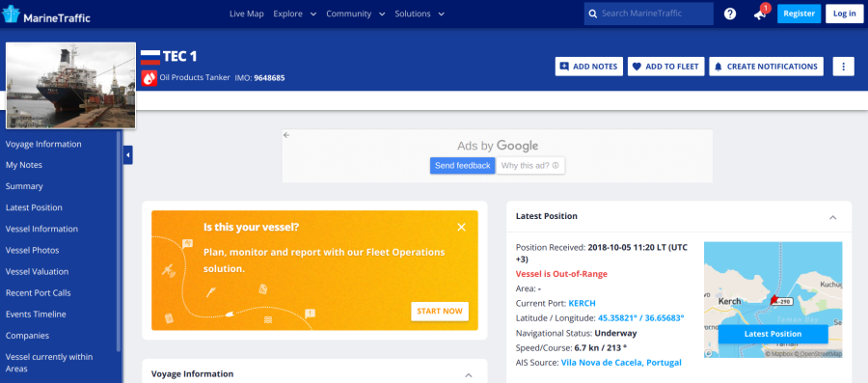Image resolution: width=868 pixels, height=383 pixels.
Task: Click into the Search MarineTraffic field
Action: click(x=649, y=14)
